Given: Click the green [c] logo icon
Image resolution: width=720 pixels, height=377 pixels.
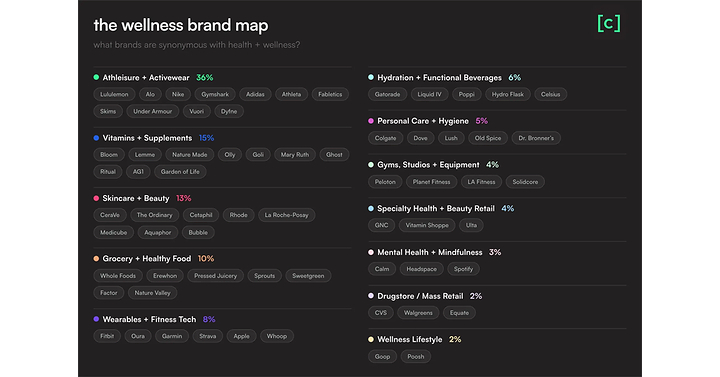Looking at the screenshot, I should click(x=608, y=23).
